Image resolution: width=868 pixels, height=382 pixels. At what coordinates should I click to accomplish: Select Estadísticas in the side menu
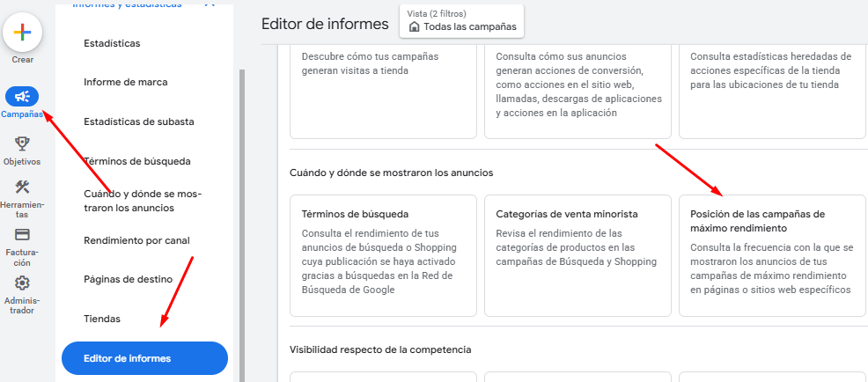coord(112,43)
